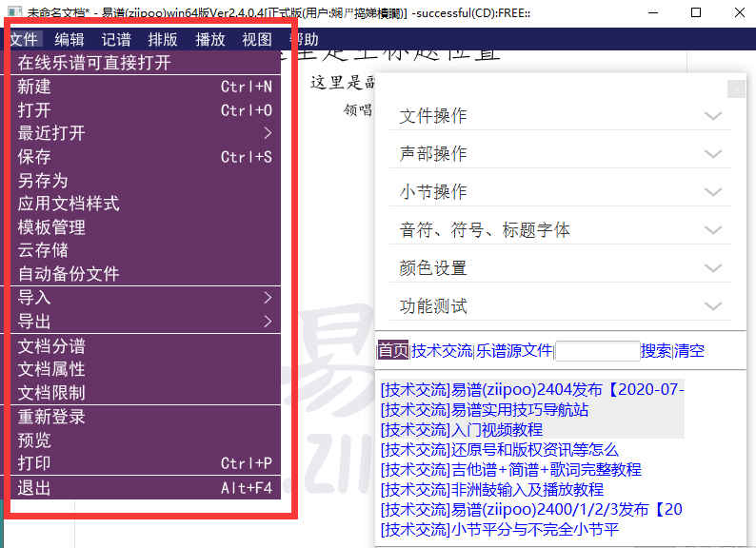
Task: Switch to 技术交流 tab
Action: pyautogui.click(x=442, y=350)
